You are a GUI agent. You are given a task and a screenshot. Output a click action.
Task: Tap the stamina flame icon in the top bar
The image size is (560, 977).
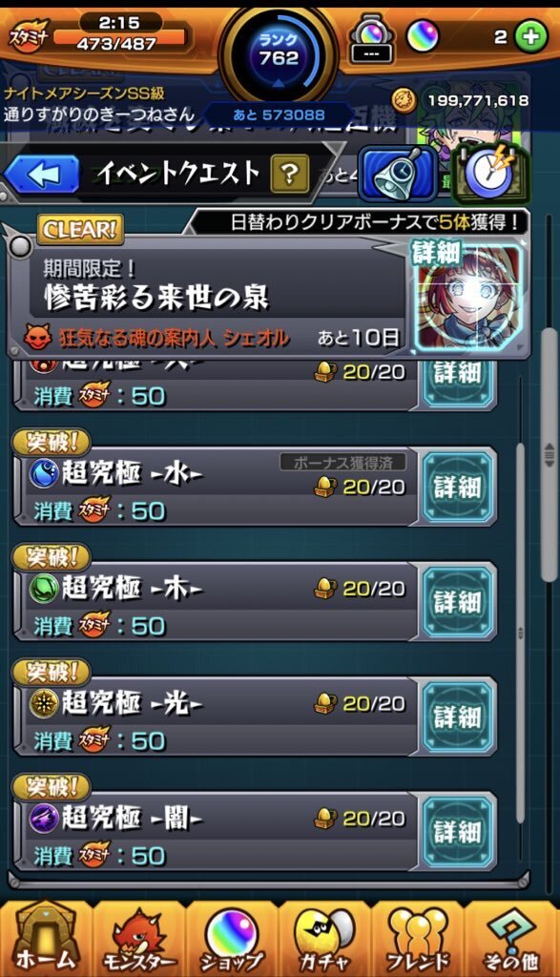[28, 37]
